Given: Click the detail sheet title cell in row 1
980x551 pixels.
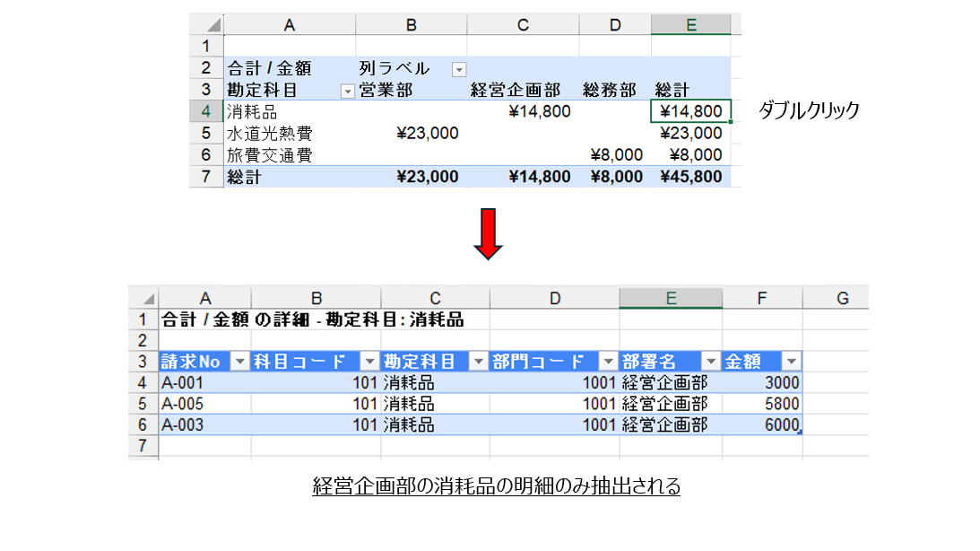Looking at the screenshot, I should coord(312,319).
